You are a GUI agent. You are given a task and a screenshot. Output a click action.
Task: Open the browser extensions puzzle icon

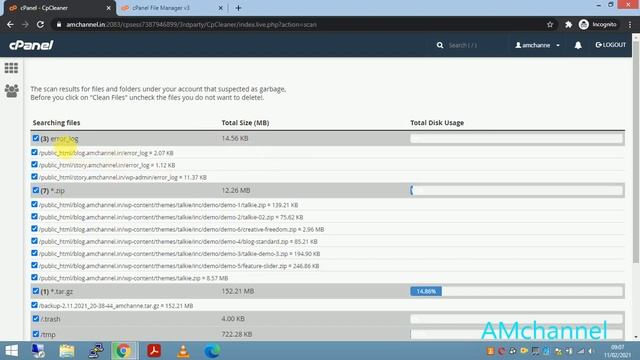pyautogui.click(x=568, y=24)
